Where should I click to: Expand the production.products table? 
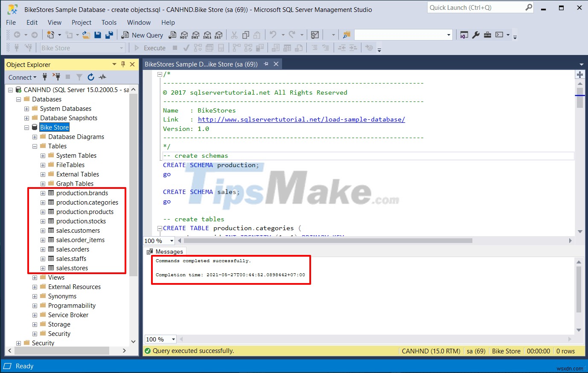tap(42, 212)
